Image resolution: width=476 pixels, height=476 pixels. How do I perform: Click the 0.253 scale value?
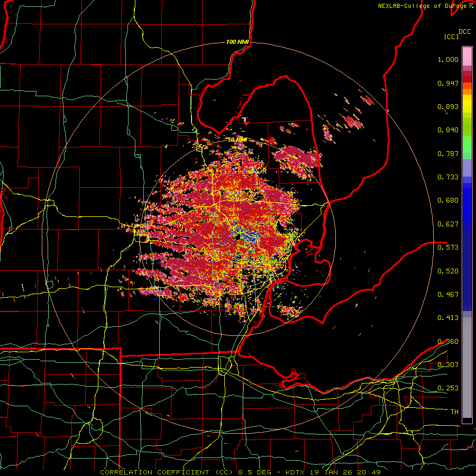click(x=448, y=388)
